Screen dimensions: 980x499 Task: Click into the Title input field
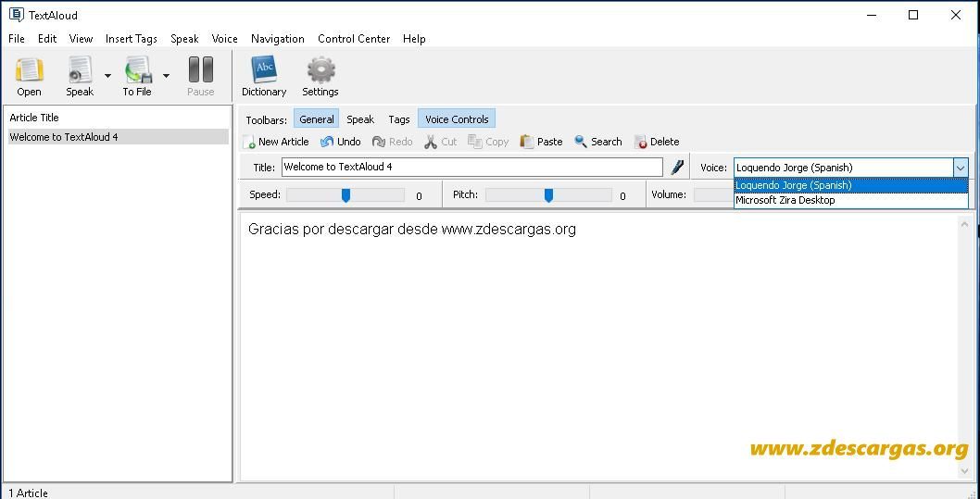click(x=471, y=168)
